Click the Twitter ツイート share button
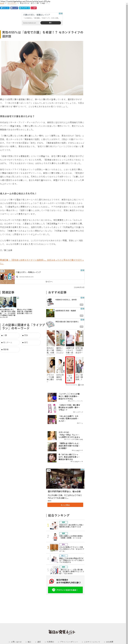The width and height of the screenshot is (128, 644). click(x=5, y=8)
